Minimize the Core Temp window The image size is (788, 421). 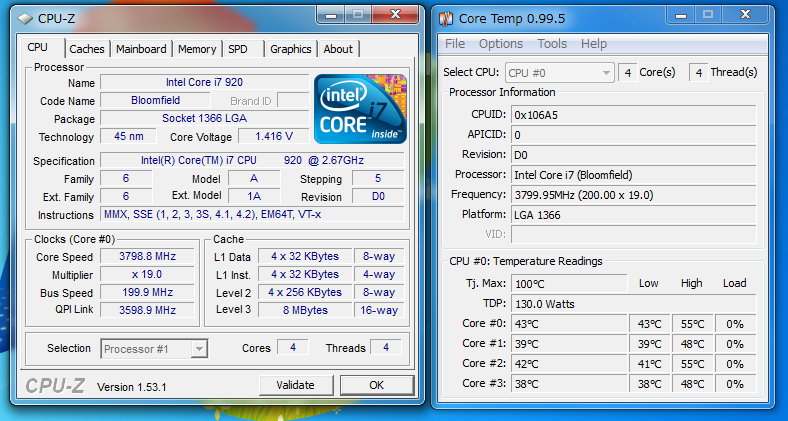pyautogui.click(x=680, y=15)
